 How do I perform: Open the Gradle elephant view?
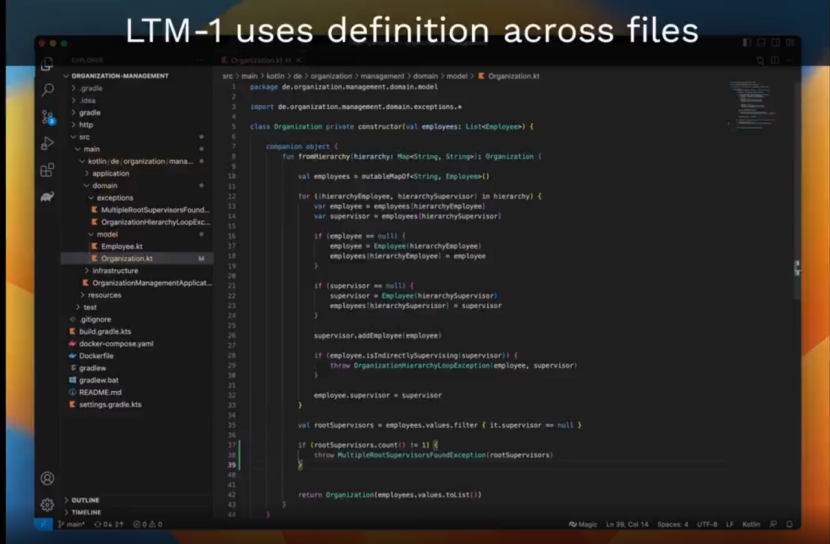47,197
